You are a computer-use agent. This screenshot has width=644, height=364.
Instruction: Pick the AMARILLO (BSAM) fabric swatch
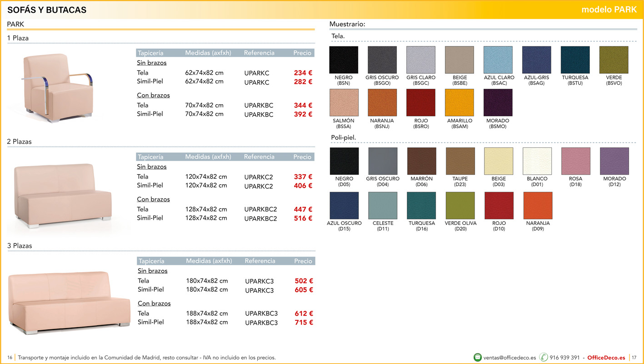(459, 103)
